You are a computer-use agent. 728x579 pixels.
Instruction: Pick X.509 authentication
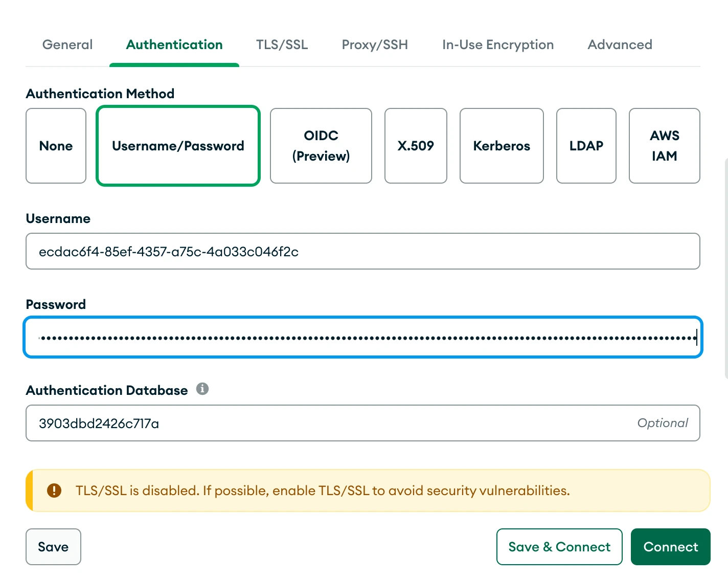[416, 146]
